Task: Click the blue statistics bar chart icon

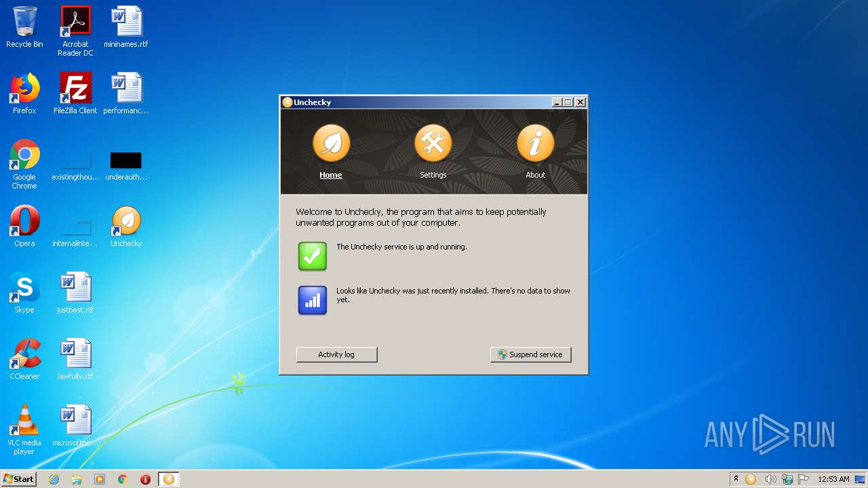Action: 313,300
